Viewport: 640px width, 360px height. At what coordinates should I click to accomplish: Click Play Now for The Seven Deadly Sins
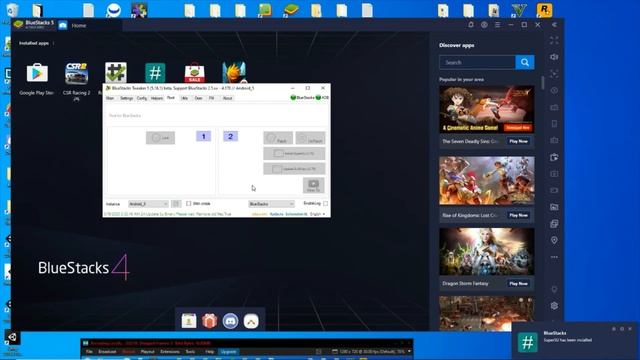point(518,141)
